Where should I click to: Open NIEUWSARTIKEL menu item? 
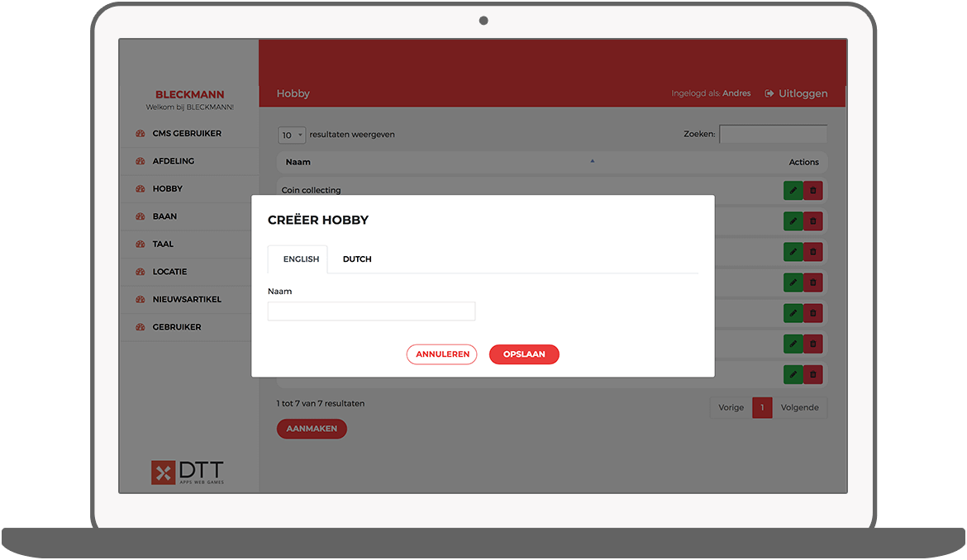tap(186, 299)
